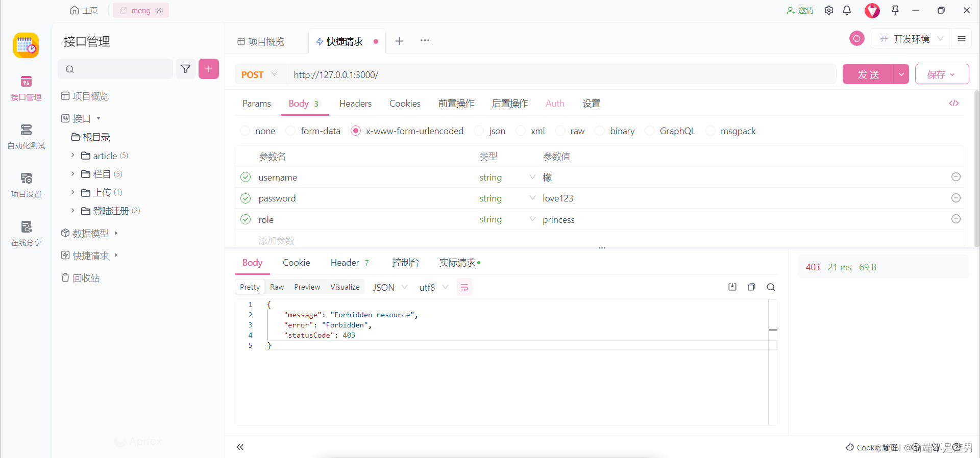Viewport: 980px width, 458px height.
Task: Toggle word wrap in response
Action: click(464, 288)
